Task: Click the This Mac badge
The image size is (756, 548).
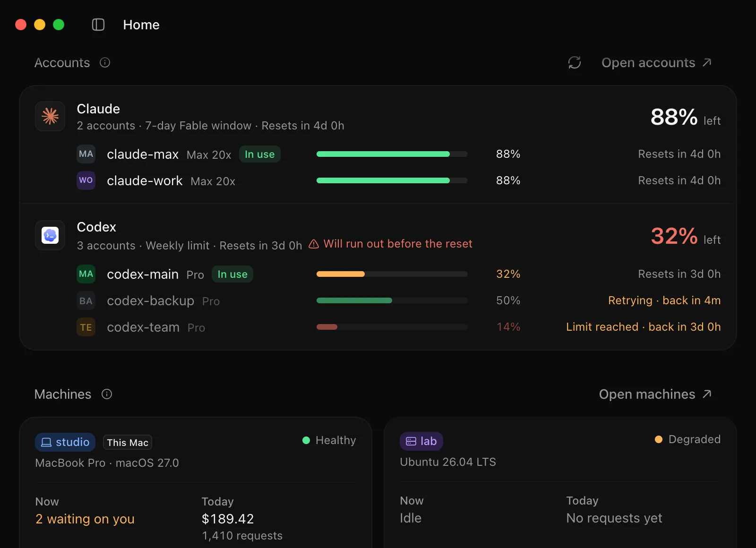Action: click(x=128, y=443)
